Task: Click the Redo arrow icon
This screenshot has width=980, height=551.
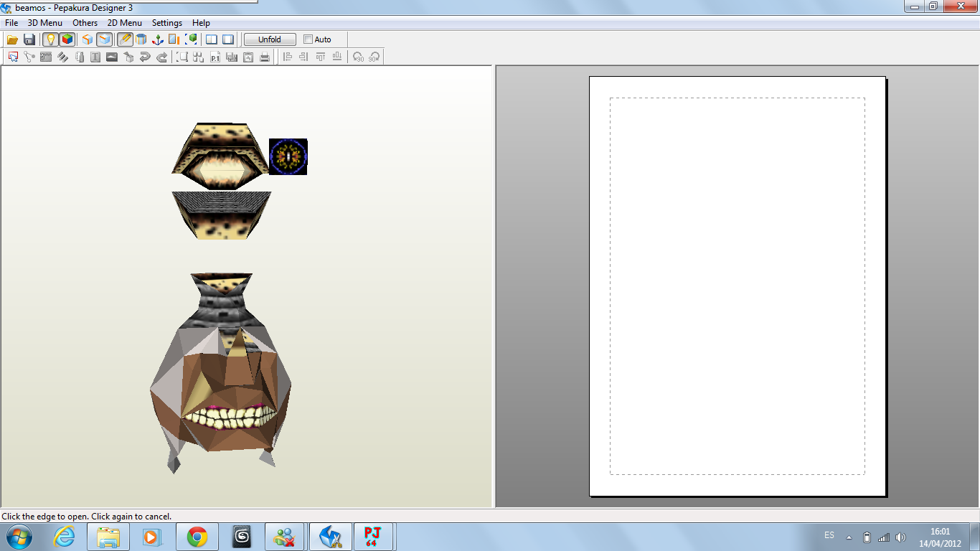Action: pyautogui.click(x=161, y=57)
